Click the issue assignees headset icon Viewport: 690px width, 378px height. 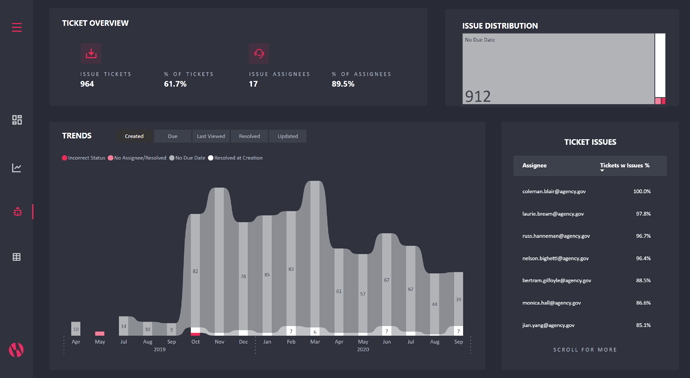click(x=259, y=53)
